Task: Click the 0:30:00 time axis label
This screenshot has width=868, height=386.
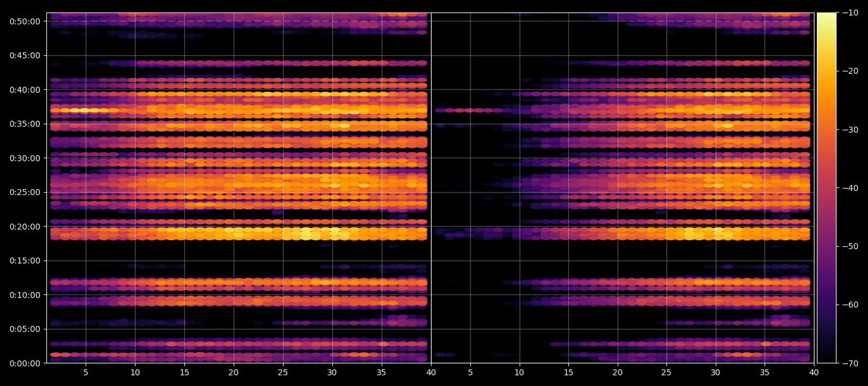Action: point(25,158)
